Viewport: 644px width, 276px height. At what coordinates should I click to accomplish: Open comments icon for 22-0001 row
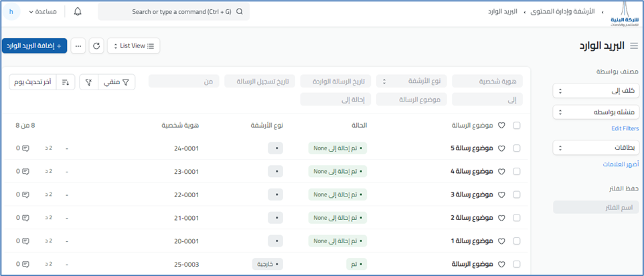pos(25,194)
